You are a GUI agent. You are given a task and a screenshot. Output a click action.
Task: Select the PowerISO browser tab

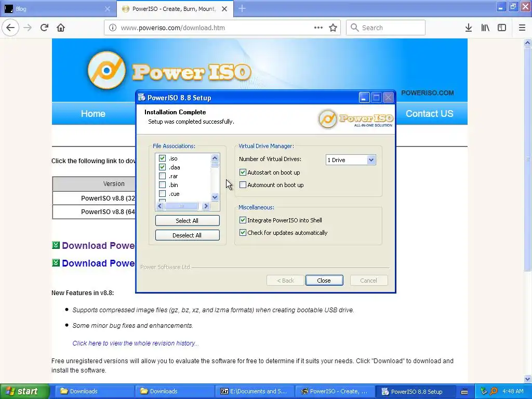(175, 9)
